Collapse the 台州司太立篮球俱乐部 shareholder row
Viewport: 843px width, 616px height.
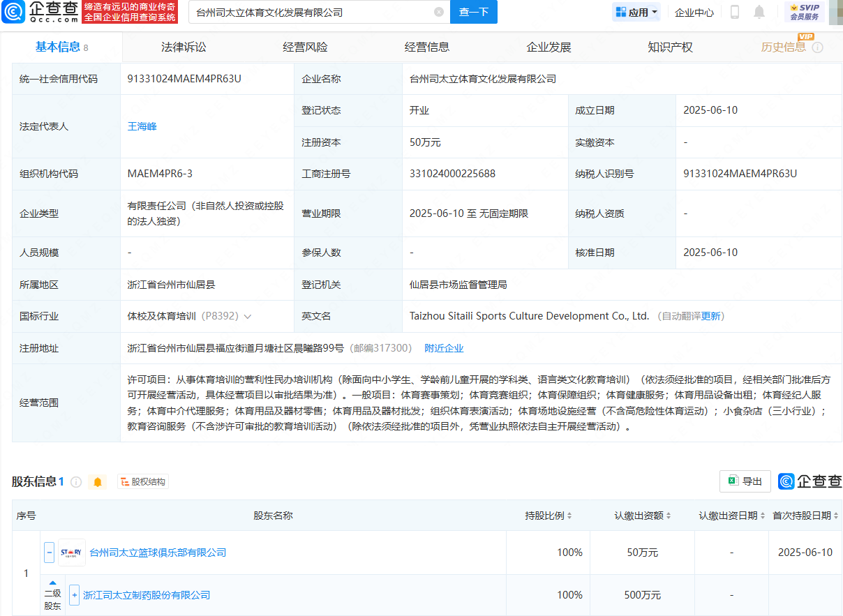50,553
